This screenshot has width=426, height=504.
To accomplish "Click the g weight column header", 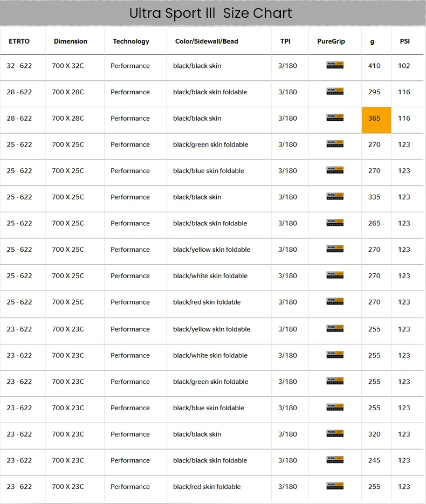I will coord(372,42).
